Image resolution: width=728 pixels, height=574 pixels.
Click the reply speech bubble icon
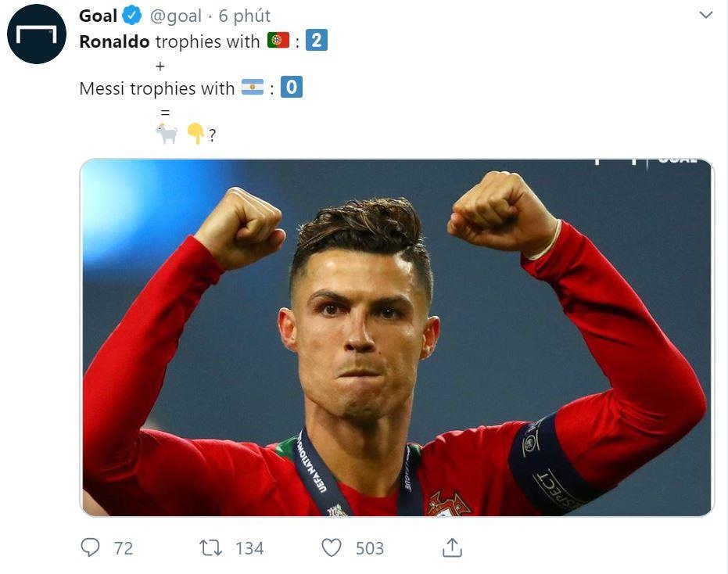coord(91,548)
